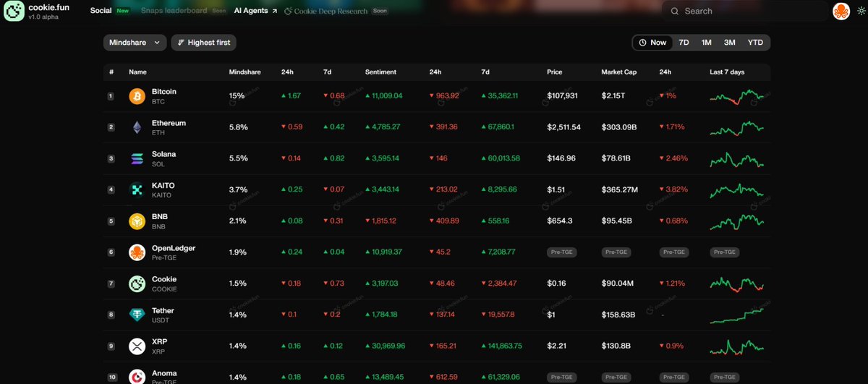Click the Last 7 days column header
868x384 pixels.
click(x=727, y=72)
